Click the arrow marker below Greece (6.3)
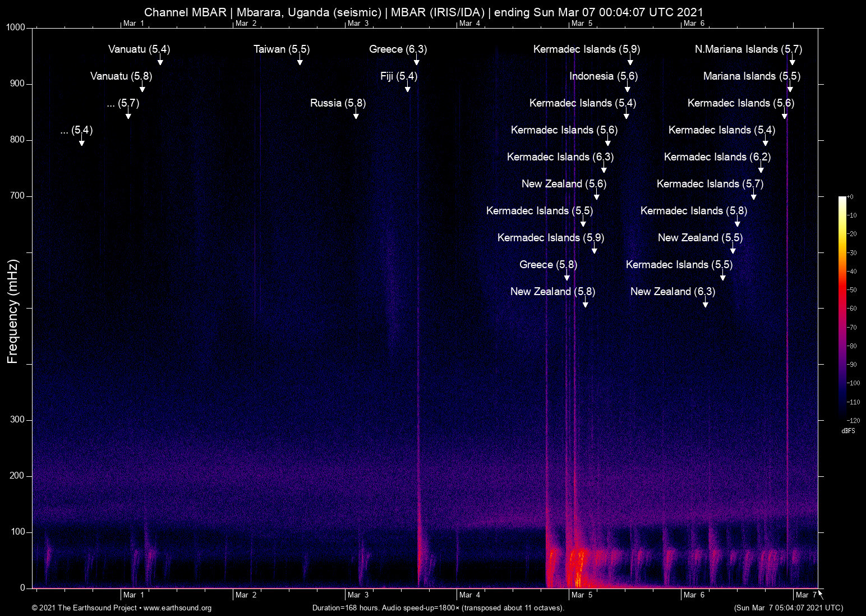Image resolution: width=866 pixels, height=616 pixels. tap(417, 61)
